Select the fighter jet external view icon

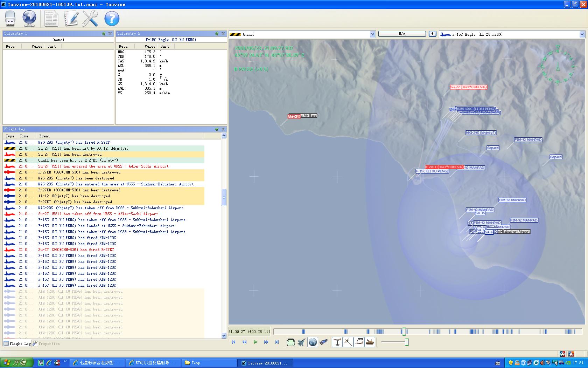[301, 342]
